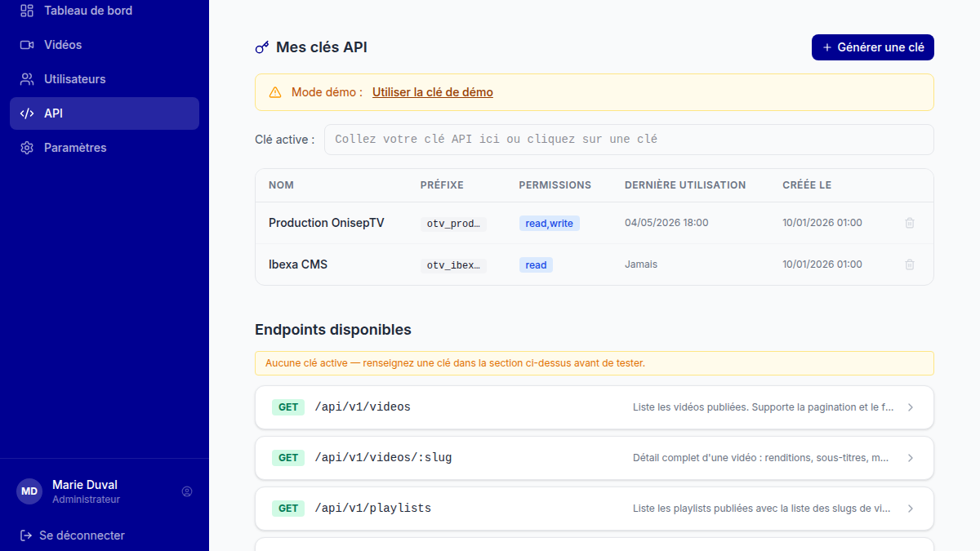The width and height of the screenshot is (980, 551).
Task: Open profile icon beside Marie Duval
Action: pos(187,491)
